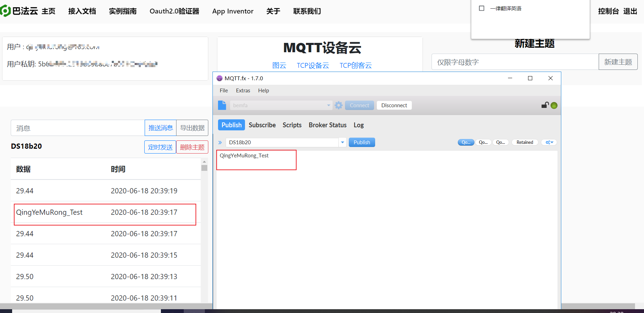Click the green connection status indicator
Viewport: 644px width, 313px height.
[x=554, y=105]
